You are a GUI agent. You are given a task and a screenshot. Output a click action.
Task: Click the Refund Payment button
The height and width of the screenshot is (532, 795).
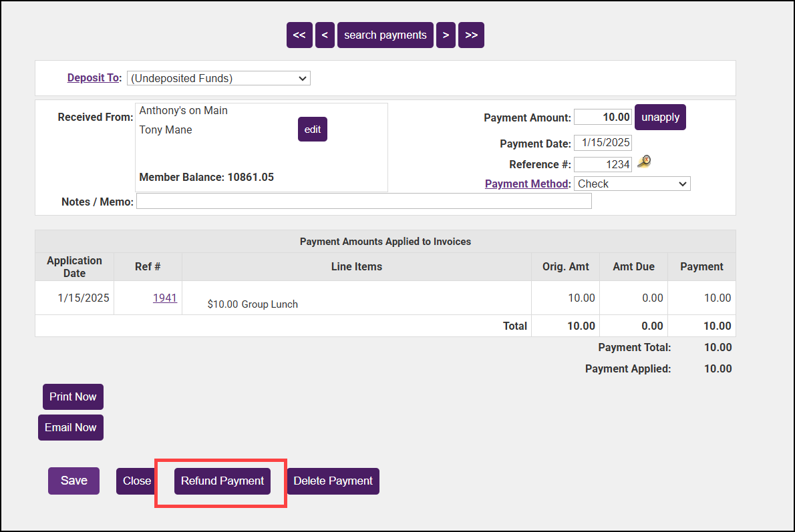[222, 481]
